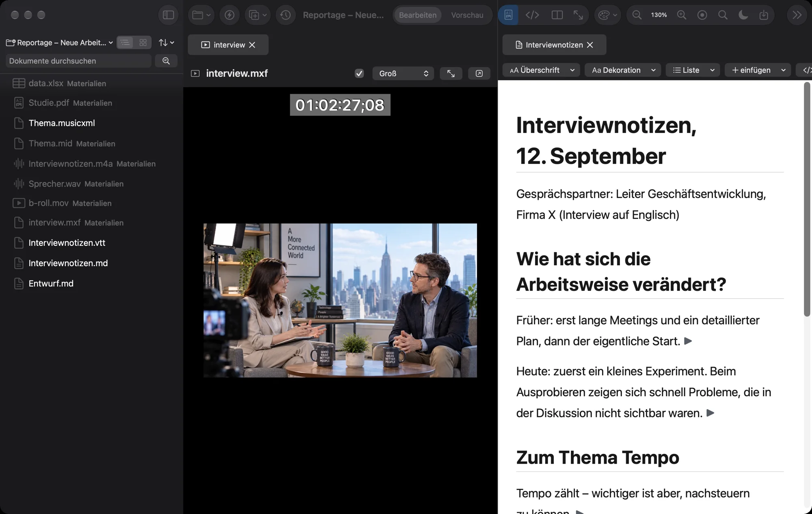This screenshot has height=514, width=812.
Task: Show source code view icon
Action: [532, 15]
